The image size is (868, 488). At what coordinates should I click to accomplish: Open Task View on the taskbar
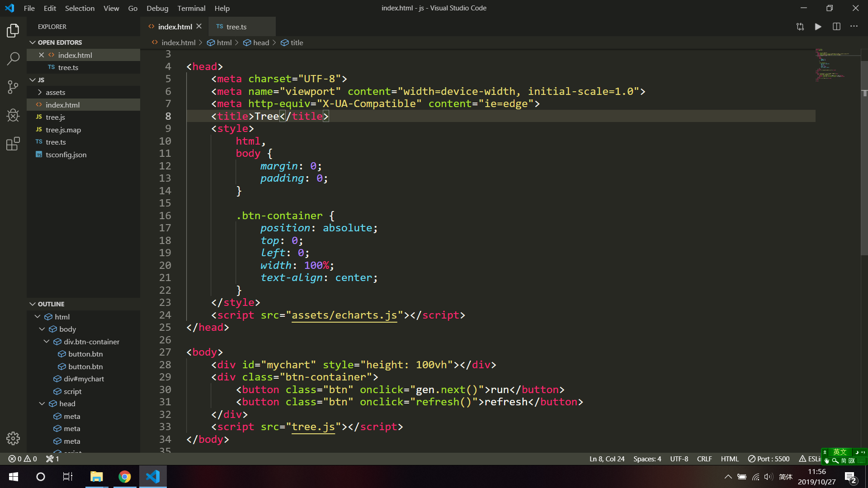click(x=68, y=477)
